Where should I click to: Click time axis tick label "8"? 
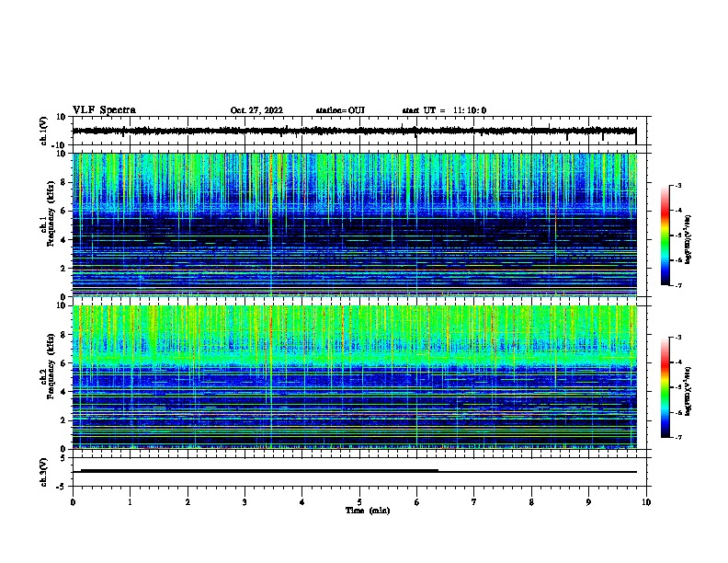(531, 502)
